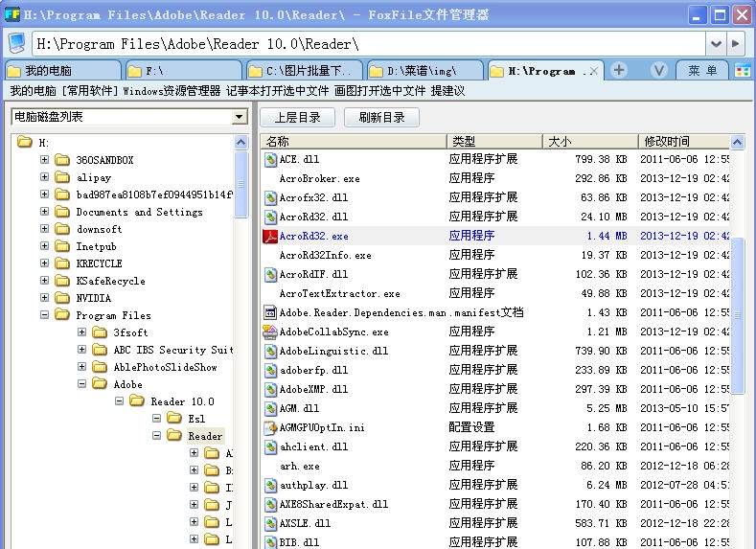Click 记事本打开选中文件 link
756x549 pixels.
[277, 91]
